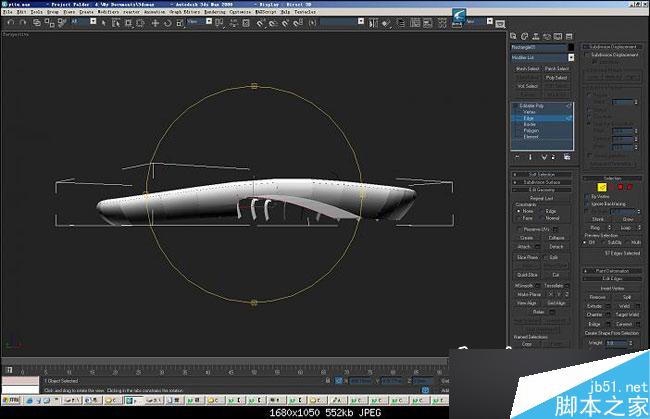This screenshot has width=650, height=419.
Task: Collapse the Soft Selection rollout
Action: click(x=543, y=174)
